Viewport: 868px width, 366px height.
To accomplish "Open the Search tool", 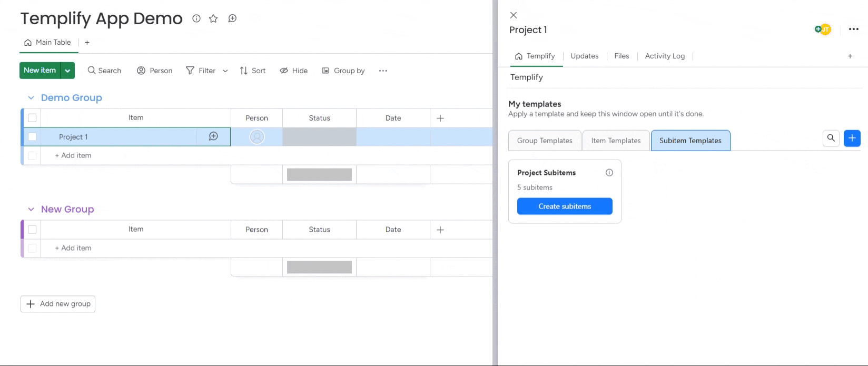I will [x=104, y=71].
